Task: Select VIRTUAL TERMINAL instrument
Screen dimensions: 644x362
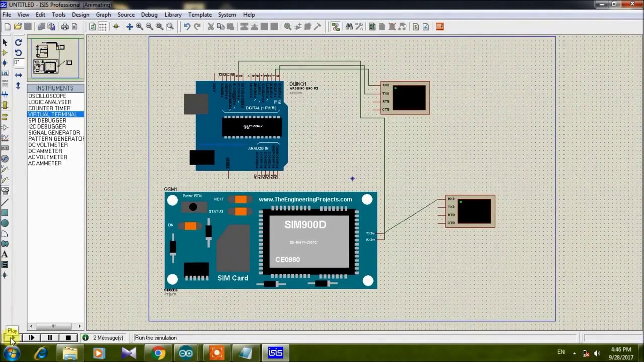Action: click(x=55, y=114)
